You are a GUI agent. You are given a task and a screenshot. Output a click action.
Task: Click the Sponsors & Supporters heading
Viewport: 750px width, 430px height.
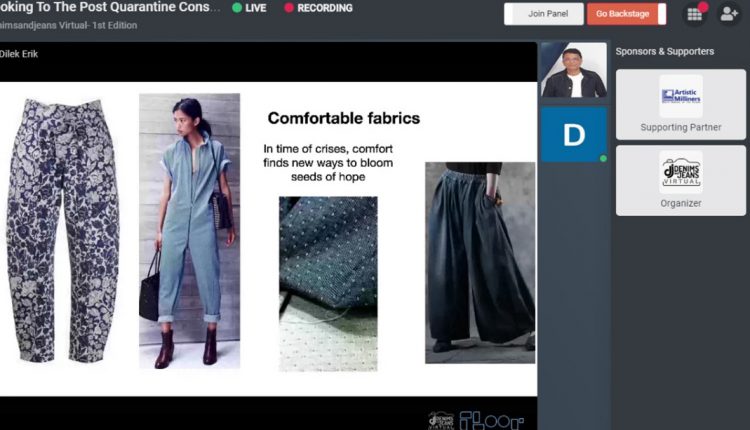(664, 52)
